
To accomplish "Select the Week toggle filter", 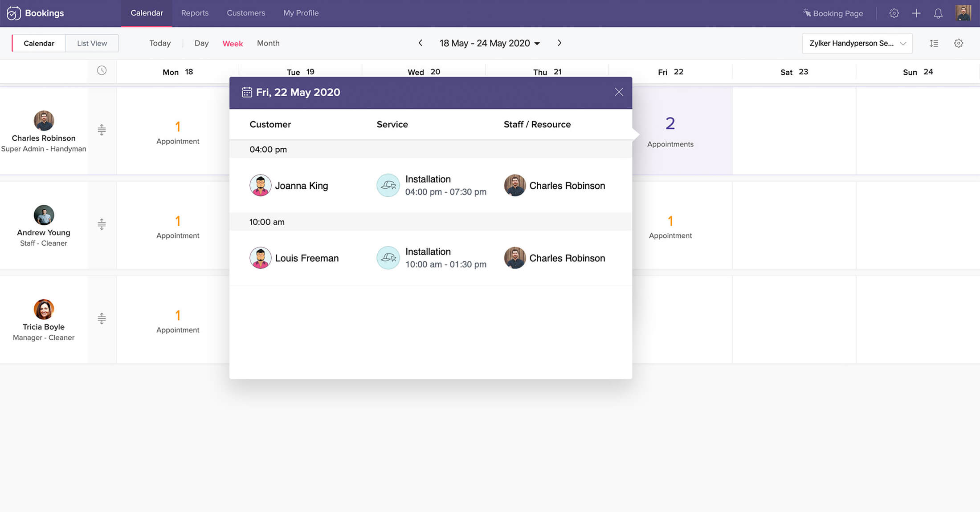I will pos(232,43).
